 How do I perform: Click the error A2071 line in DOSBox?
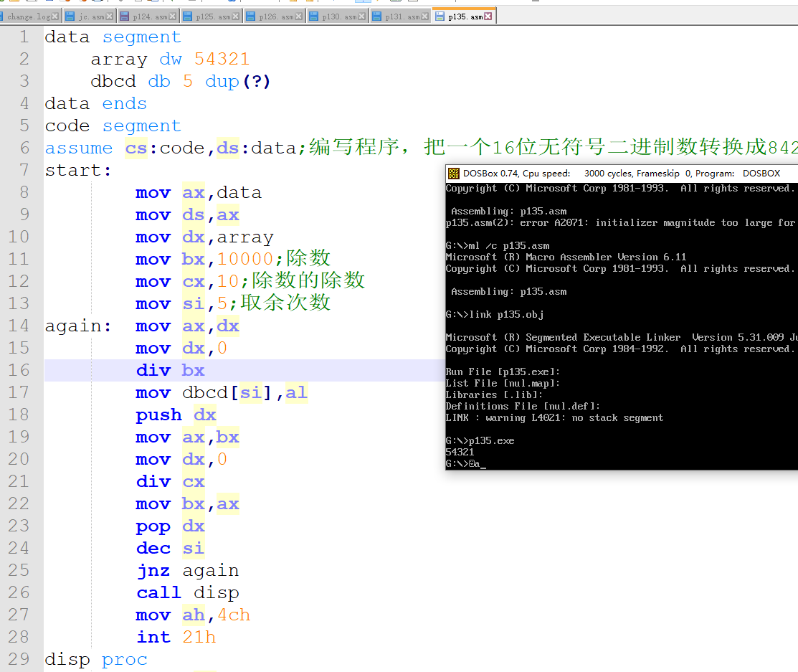pyautogui.click(x=622, y=222)
